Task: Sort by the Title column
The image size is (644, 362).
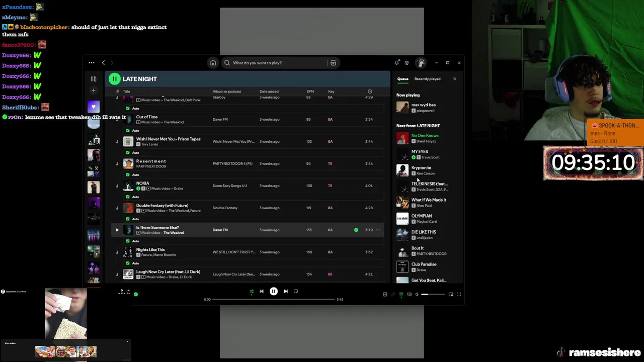Action: pyautogui.click(x=126, y=92)
